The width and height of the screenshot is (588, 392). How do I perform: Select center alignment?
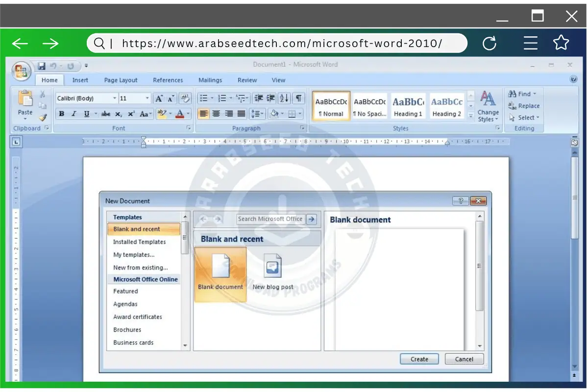(216, 113)
